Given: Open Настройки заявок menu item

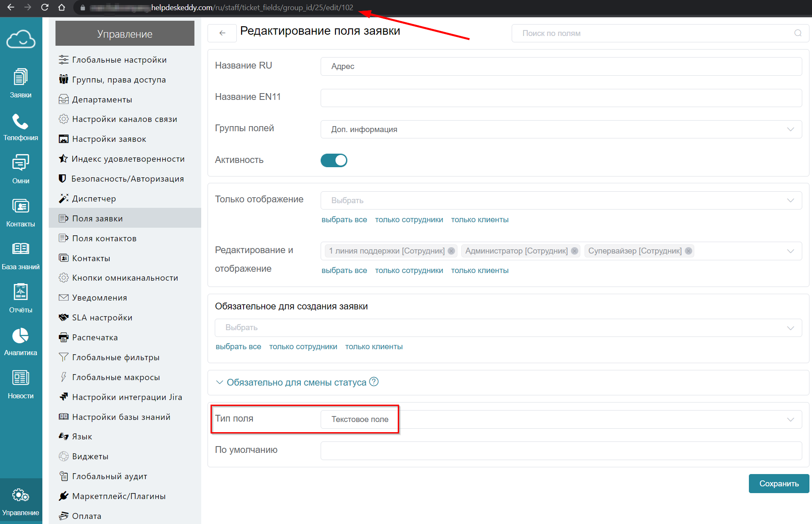Looking at the screenshot, I should tap(125, 139).
